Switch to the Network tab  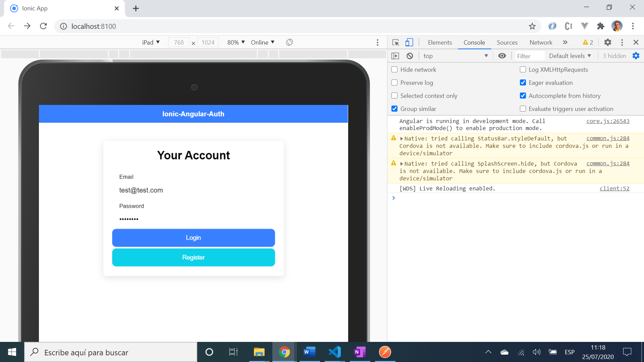[541, 43]
